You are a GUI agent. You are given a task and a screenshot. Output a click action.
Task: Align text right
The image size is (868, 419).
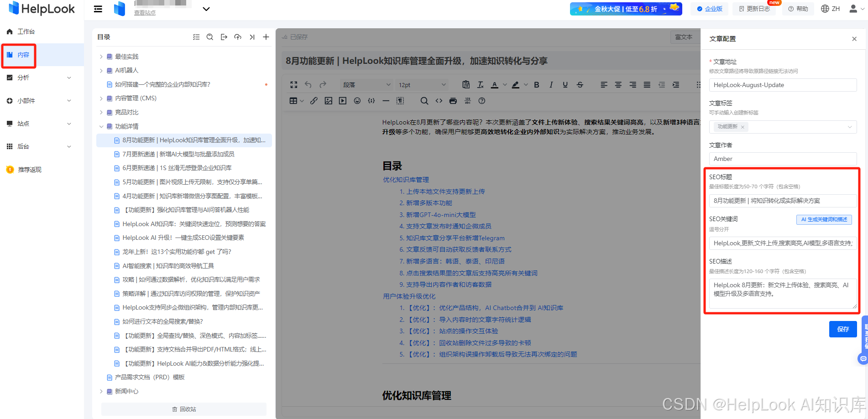633,85
